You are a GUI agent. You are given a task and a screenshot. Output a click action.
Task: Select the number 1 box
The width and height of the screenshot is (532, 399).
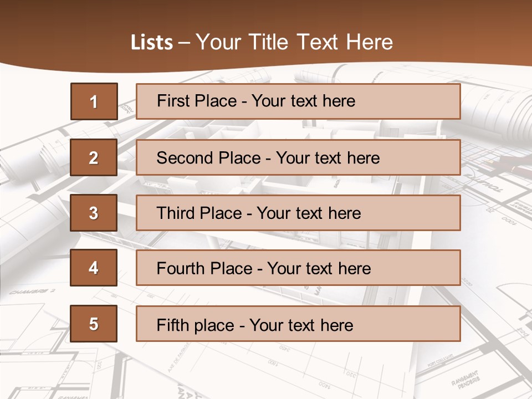pos(94,101)
